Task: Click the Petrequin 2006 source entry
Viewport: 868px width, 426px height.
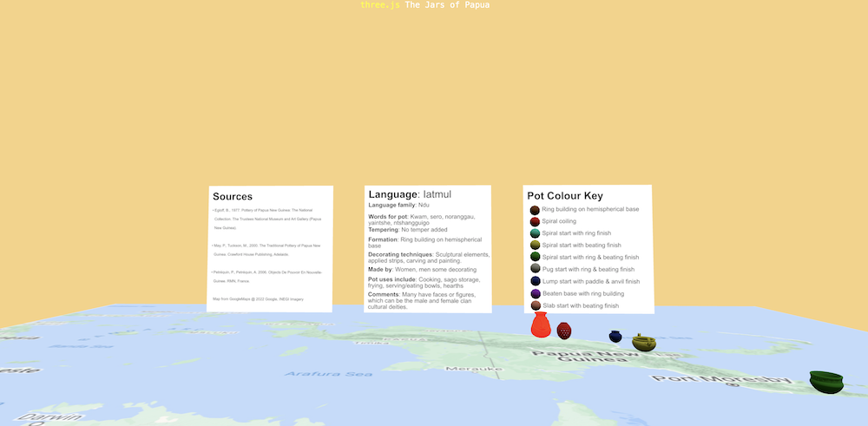Action: point(268,277)
